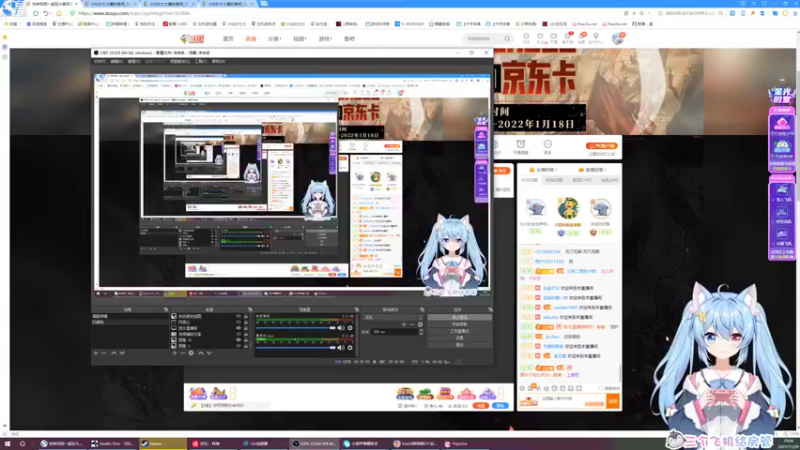Open the second menu in OBS menu bar
The image size is (800, 450).
pyautogui.click(x=116, y=61)
